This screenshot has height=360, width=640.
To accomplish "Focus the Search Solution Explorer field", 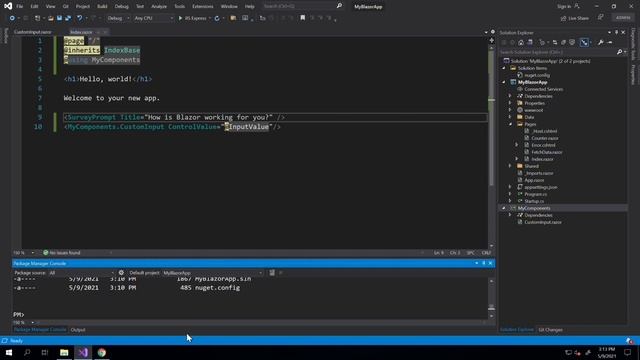I will [558, 52].
